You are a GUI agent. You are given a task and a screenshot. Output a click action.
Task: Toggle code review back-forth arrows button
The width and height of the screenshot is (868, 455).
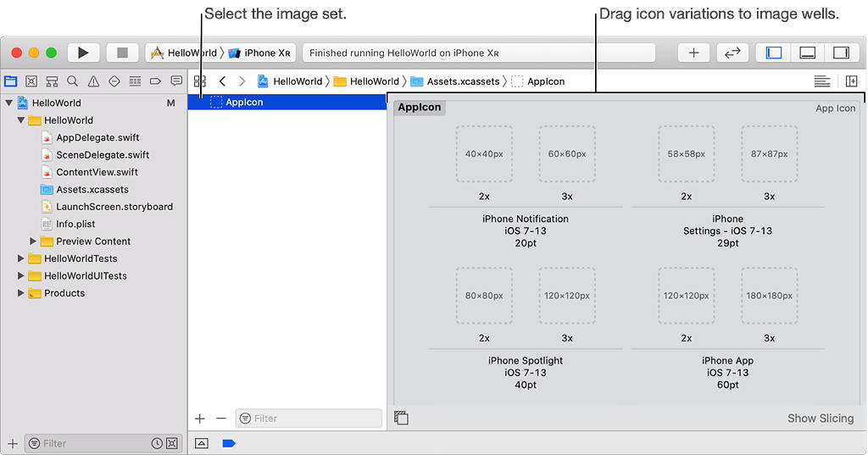[x=732, y=53]
